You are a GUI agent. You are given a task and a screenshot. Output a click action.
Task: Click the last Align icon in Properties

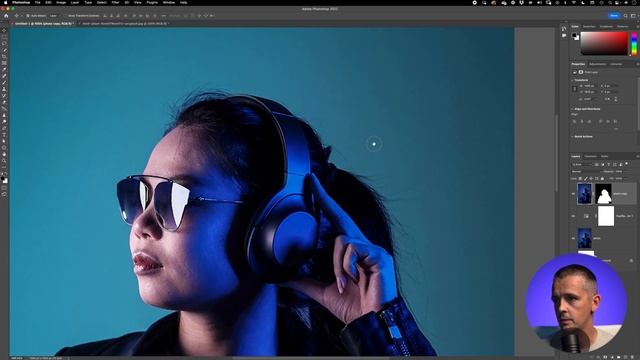[x=616, y=121]
